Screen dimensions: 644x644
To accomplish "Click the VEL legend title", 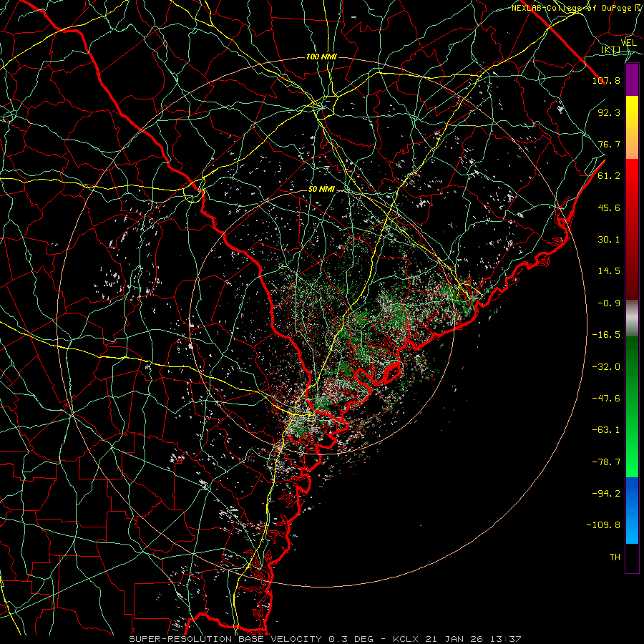I will coord(628,43).
